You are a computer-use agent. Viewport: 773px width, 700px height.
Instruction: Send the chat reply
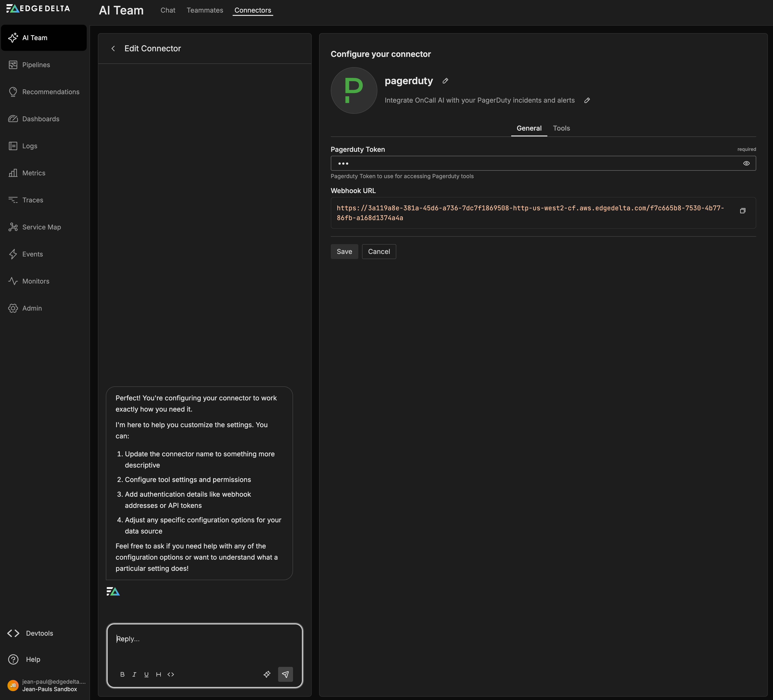[x=285, y=674]
